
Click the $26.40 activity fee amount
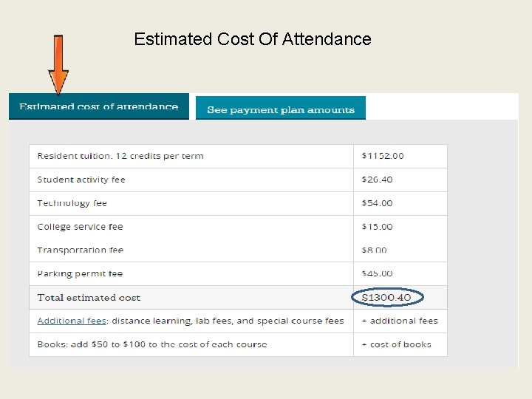click(x=377, y=180)
